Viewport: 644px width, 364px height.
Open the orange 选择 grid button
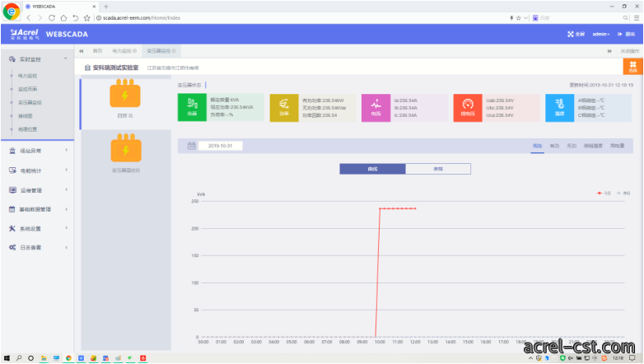pos(633,66)
